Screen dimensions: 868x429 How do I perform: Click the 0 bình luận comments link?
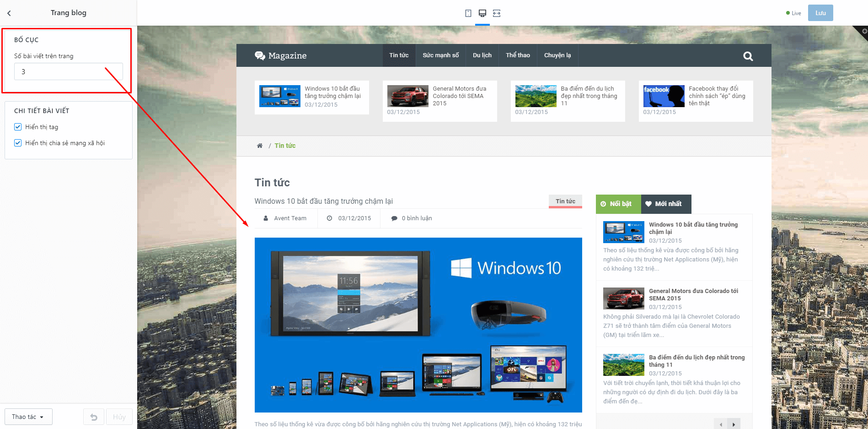417,218
